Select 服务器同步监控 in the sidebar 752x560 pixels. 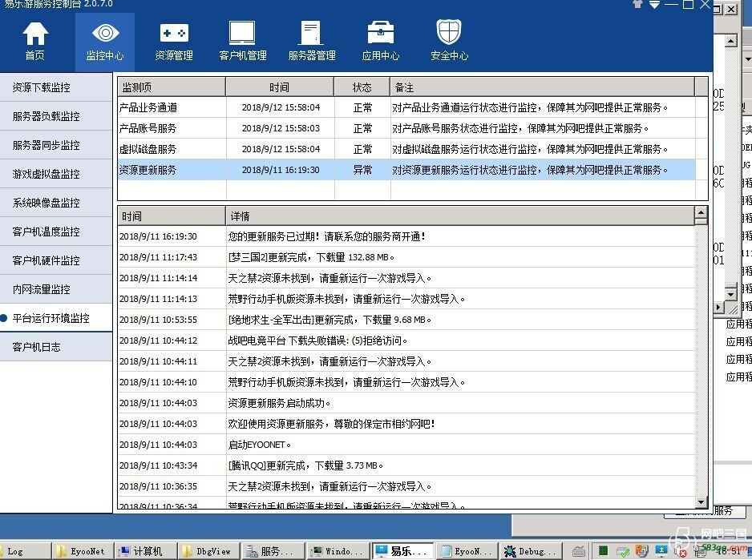pos(56,145)
